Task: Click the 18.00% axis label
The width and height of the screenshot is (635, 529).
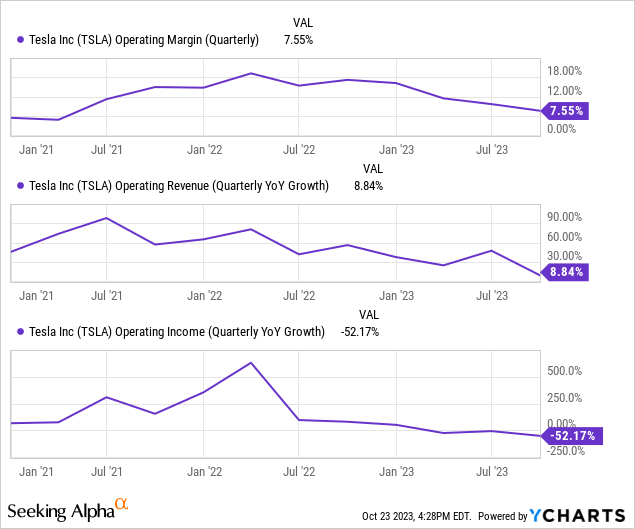Action: (x=564, y=71)
